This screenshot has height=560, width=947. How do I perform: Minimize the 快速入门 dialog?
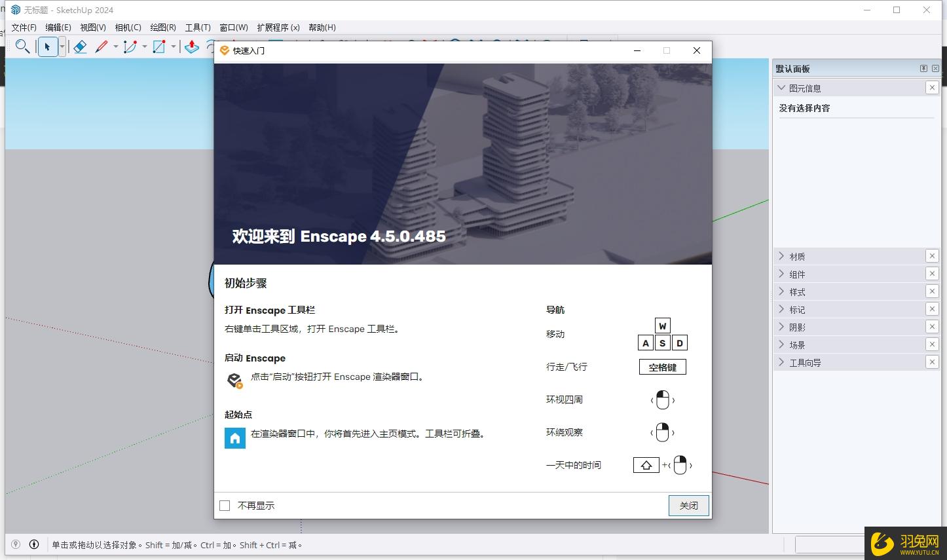click(x=637, y=50)
